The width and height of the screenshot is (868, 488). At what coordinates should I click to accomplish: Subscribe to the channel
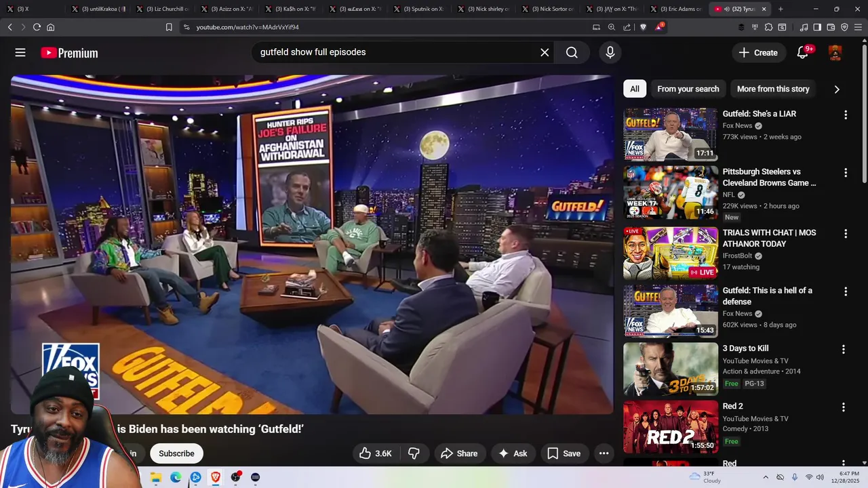[x=176, y=453]
